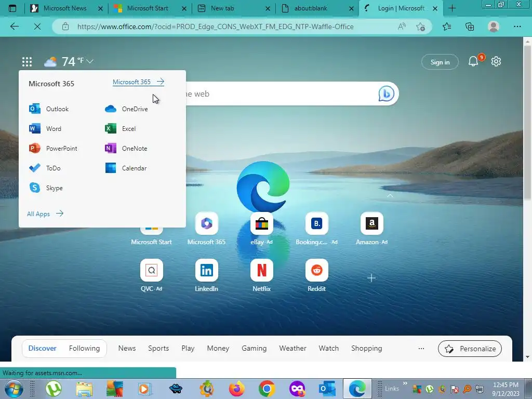The image size is (532, 399).
Task: Open the Weather feed category
Action: pos(293,349)
